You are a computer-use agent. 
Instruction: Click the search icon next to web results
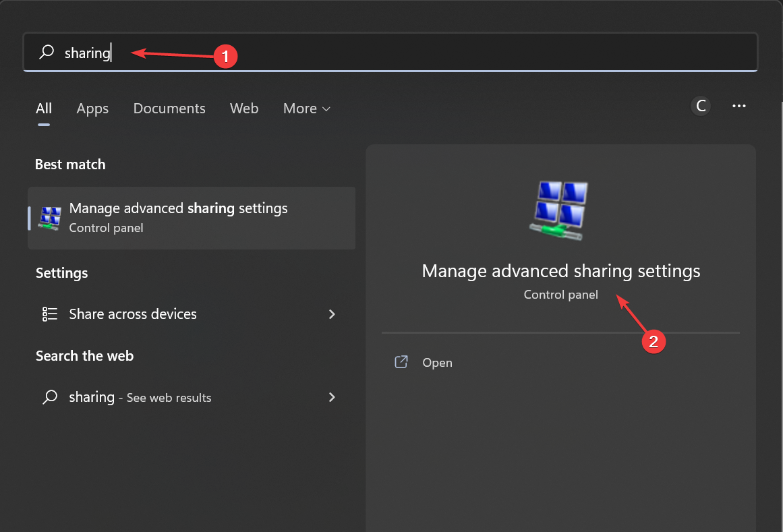click(x=50, y=398)
